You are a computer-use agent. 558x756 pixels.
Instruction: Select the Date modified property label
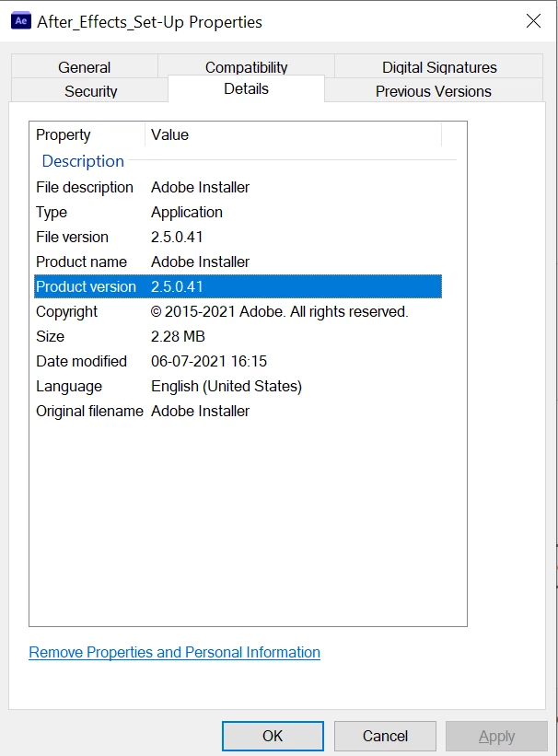(x=81, y=361)
